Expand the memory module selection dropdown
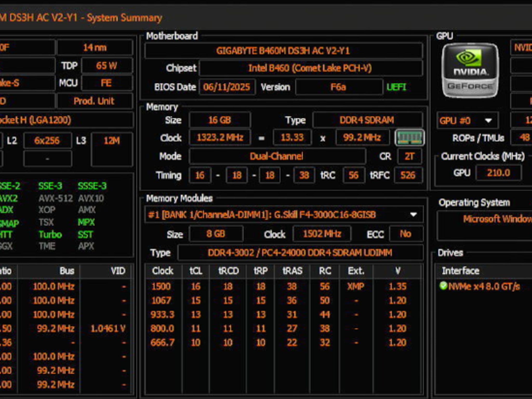Viewport: 532px width, 399px height. 413,215
